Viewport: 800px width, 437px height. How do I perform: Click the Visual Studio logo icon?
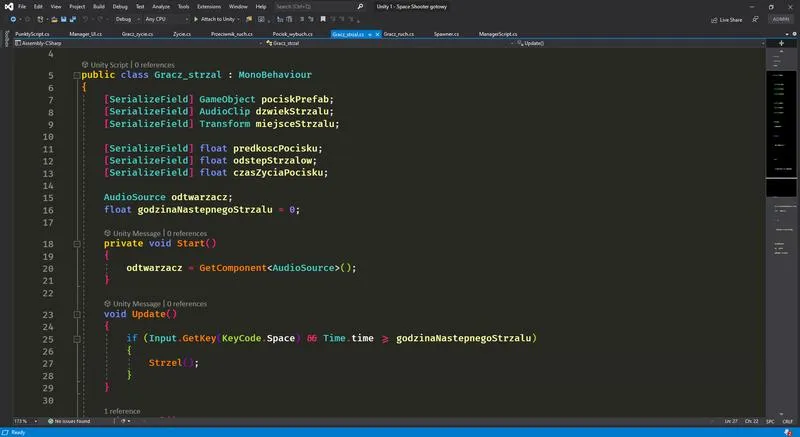(x=7, y=6)
